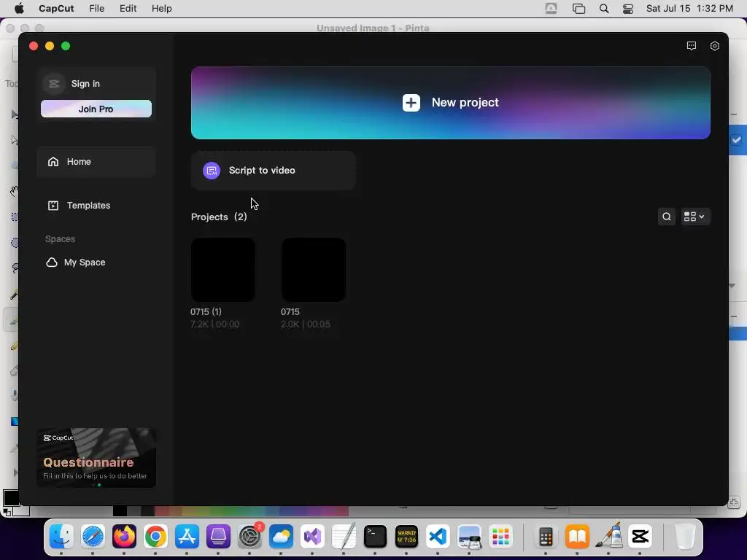Viewport: 747px width, 560px height.
Task: Open the Script to video feature
Action: click(273, 171)
